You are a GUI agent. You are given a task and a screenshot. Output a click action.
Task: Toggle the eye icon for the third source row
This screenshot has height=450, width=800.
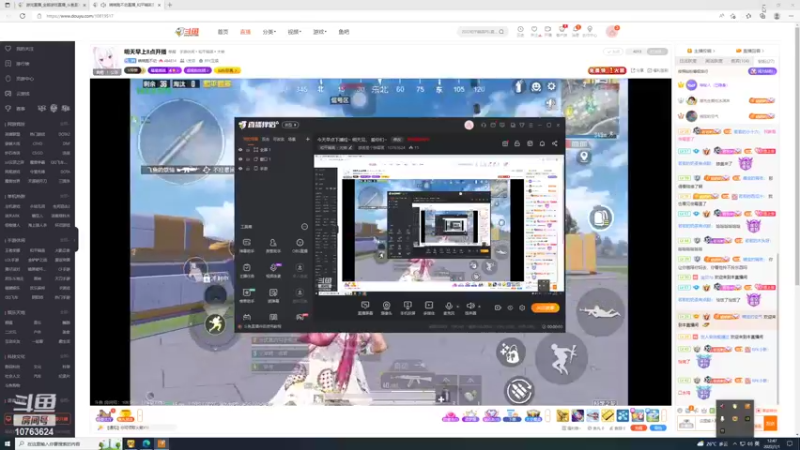click(x=240, y=168)
